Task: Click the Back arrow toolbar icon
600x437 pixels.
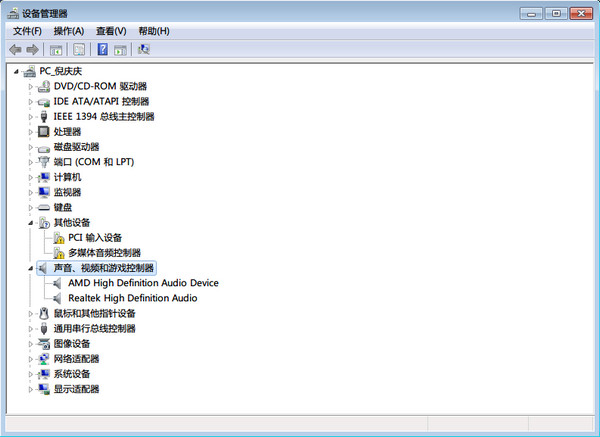Action: pos(15,49)
